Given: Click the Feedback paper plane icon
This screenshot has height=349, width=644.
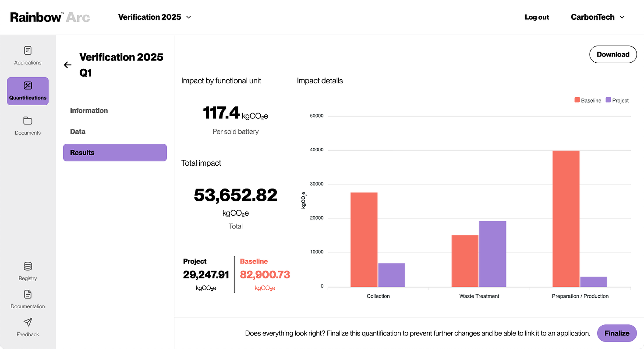Looking at the screenshot, I should [x=28, y=322].
